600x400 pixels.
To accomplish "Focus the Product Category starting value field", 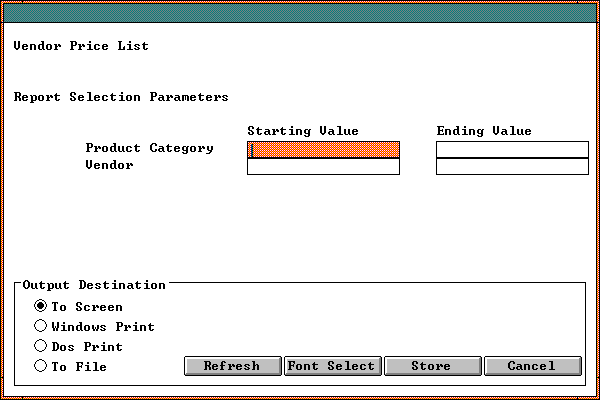I will (x=323, y=149).
